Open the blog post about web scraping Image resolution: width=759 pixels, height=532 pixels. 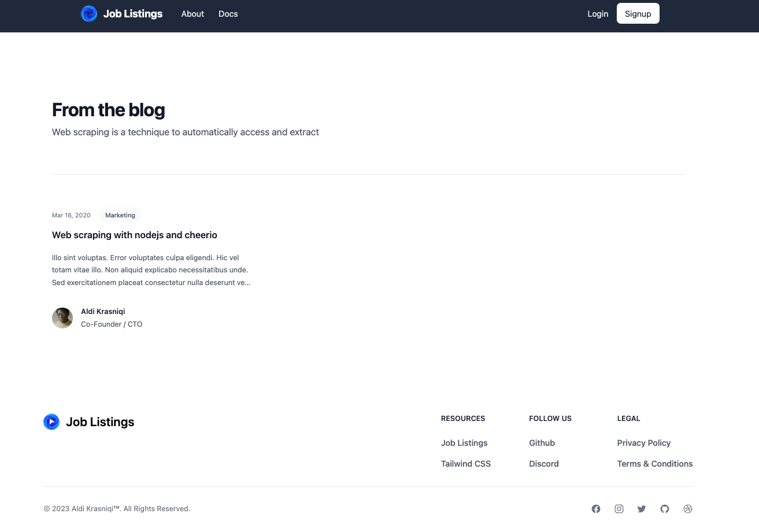tap(134, 235)
